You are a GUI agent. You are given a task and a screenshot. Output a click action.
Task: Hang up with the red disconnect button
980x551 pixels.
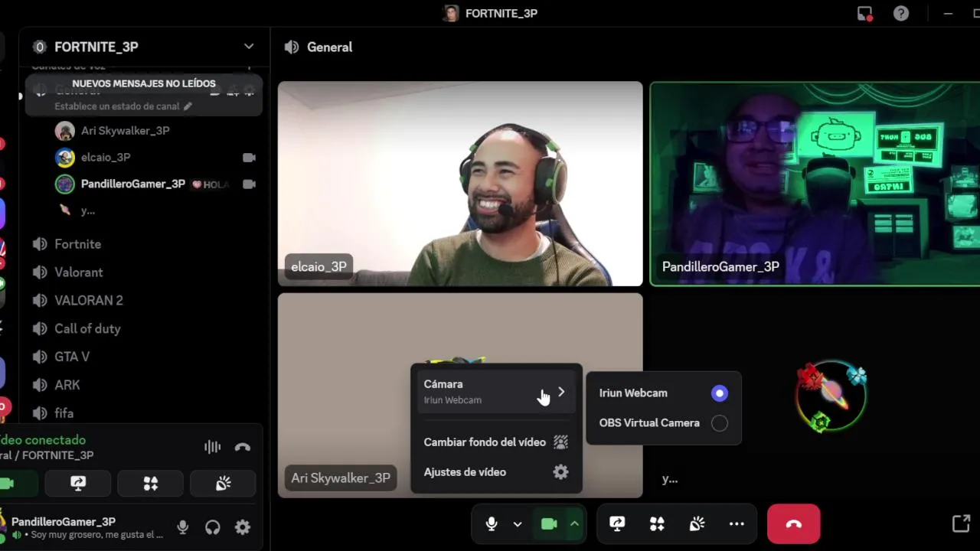click(794, 524)
